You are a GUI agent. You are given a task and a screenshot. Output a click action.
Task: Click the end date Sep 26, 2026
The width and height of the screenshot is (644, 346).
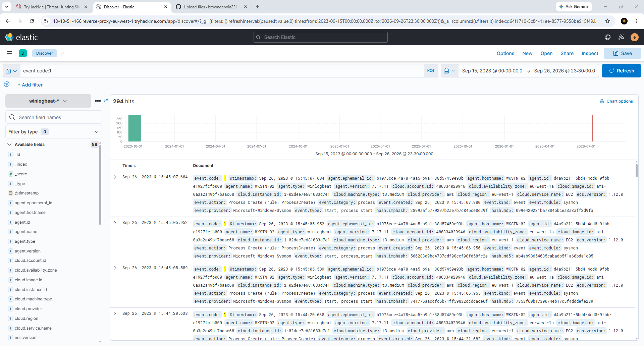[x=565, y=71]
